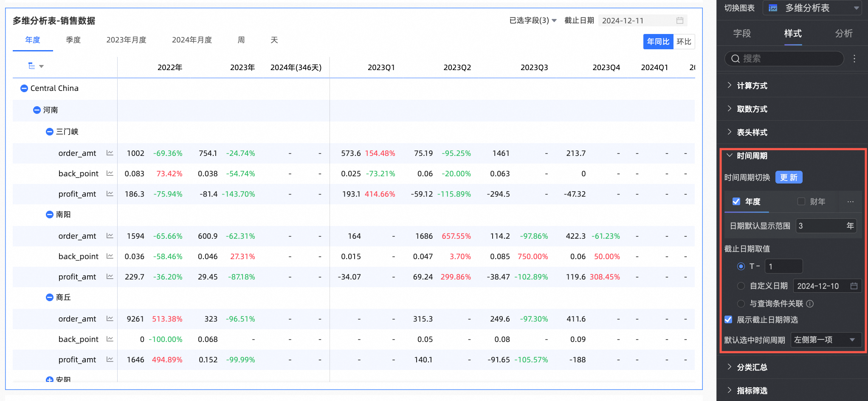
Task: Open trend chart for 商丘 profit_amt
Action: [x=110, y=359]
